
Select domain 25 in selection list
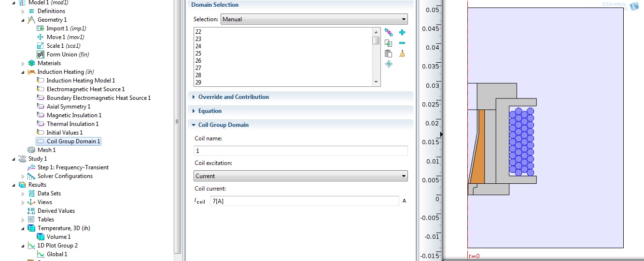(x=198, y=54)
